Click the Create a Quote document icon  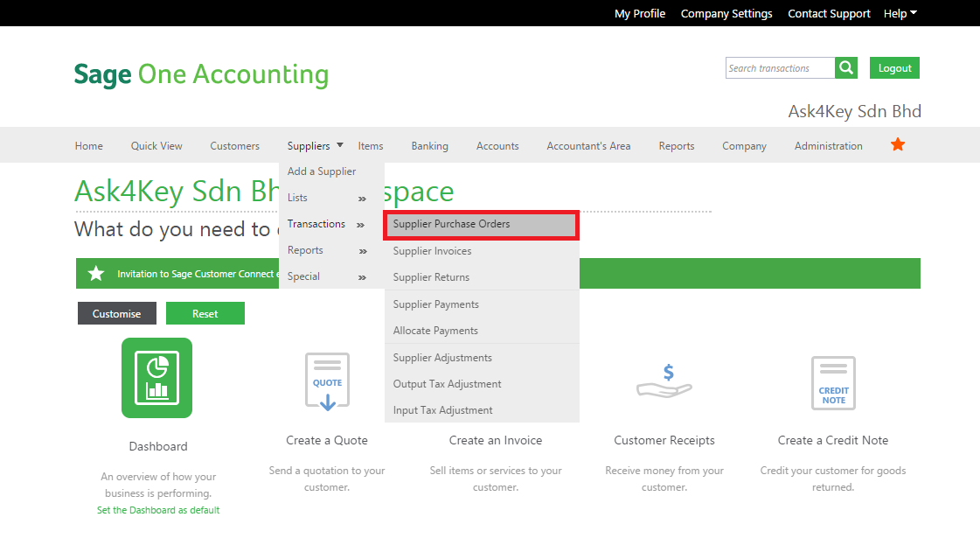(x=327, y=381)
